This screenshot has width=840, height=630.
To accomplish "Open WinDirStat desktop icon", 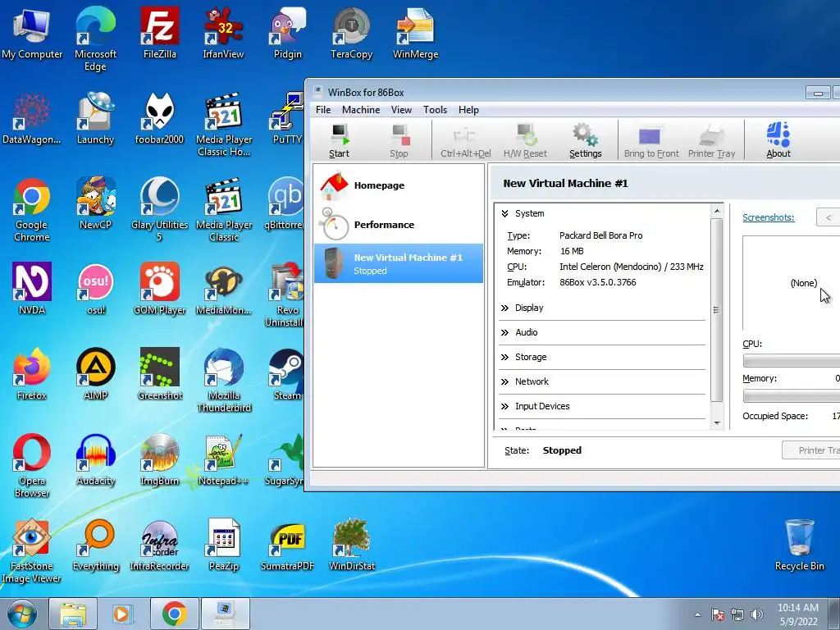I will [x=351, y=545].
